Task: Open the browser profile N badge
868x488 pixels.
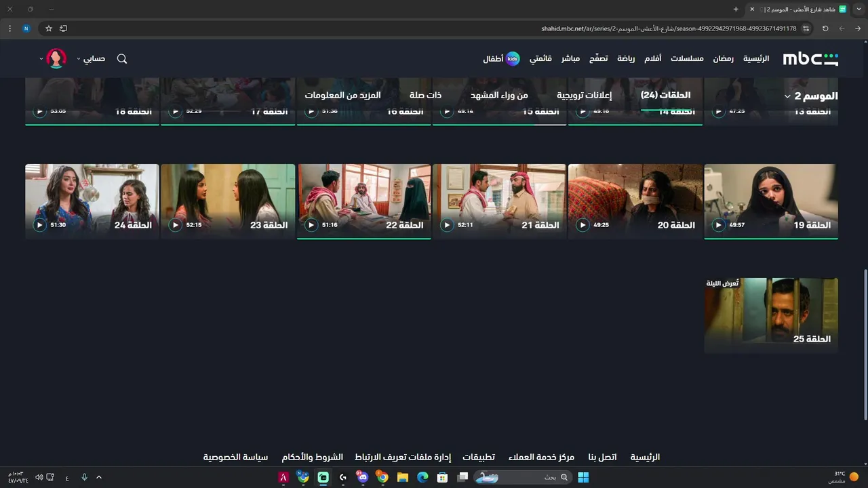Action: pos(26,28)
